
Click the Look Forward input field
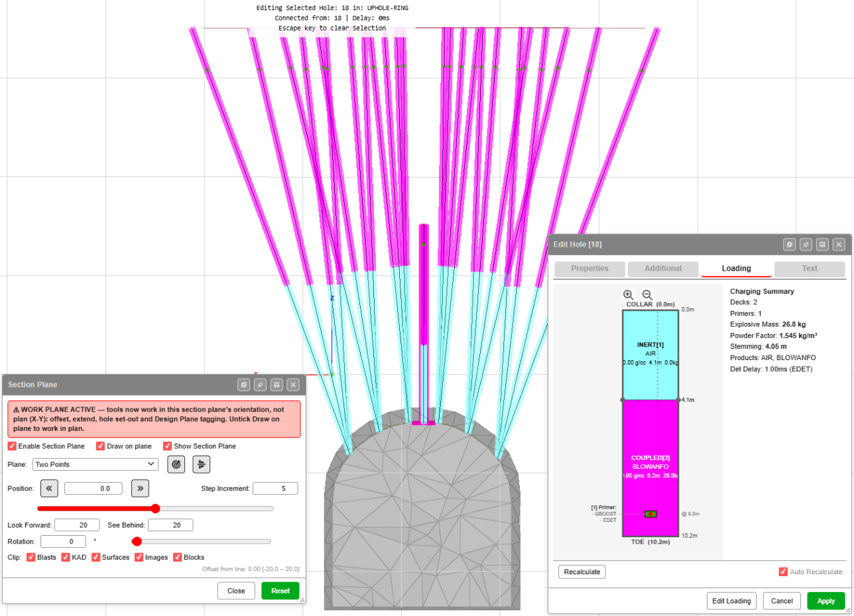point(77,525)
